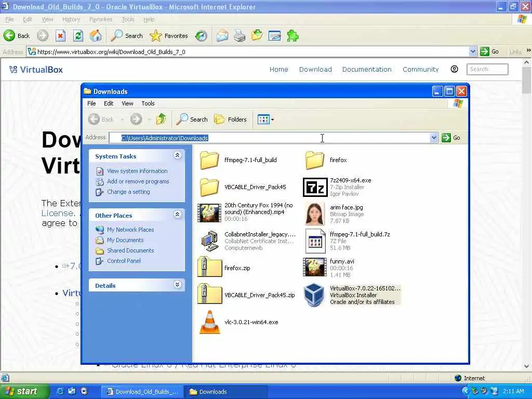Click Add or remove programs
The width and height of the screenshot is (532, 399).
pyautogui.click(x=138, y=181)
